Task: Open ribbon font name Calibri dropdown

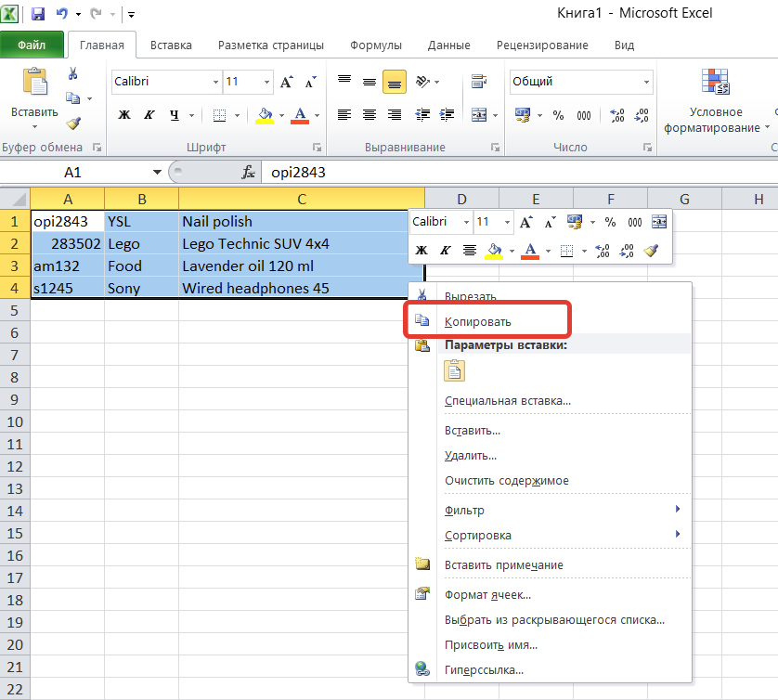Action: [215, 82]
